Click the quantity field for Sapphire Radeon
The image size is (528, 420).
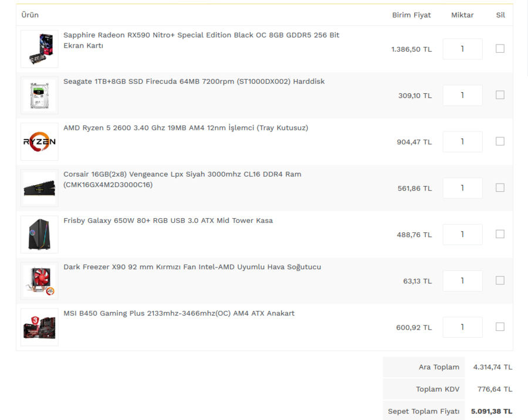[x=462, y=49]
